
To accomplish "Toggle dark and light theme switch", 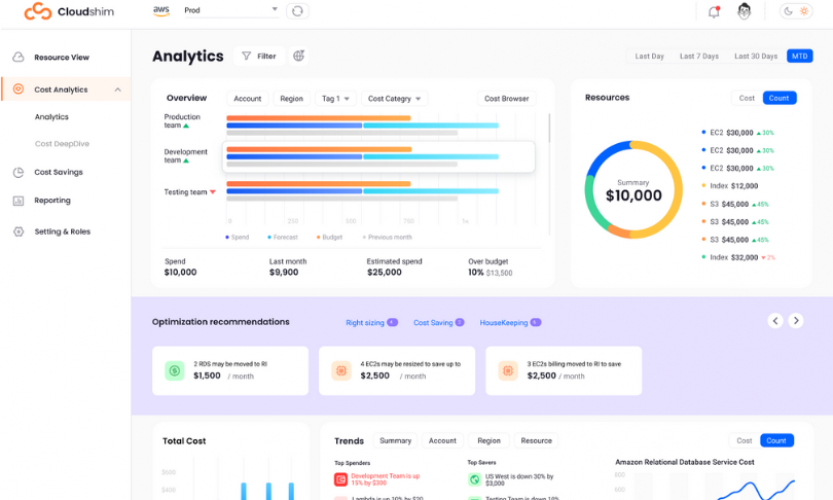I will [796, 11].
